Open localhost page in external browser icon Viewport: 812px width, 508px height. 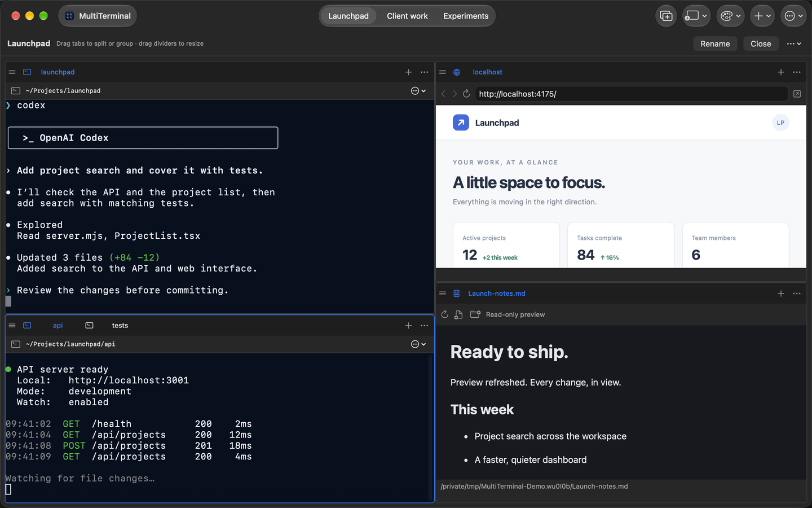pos(797,94)
